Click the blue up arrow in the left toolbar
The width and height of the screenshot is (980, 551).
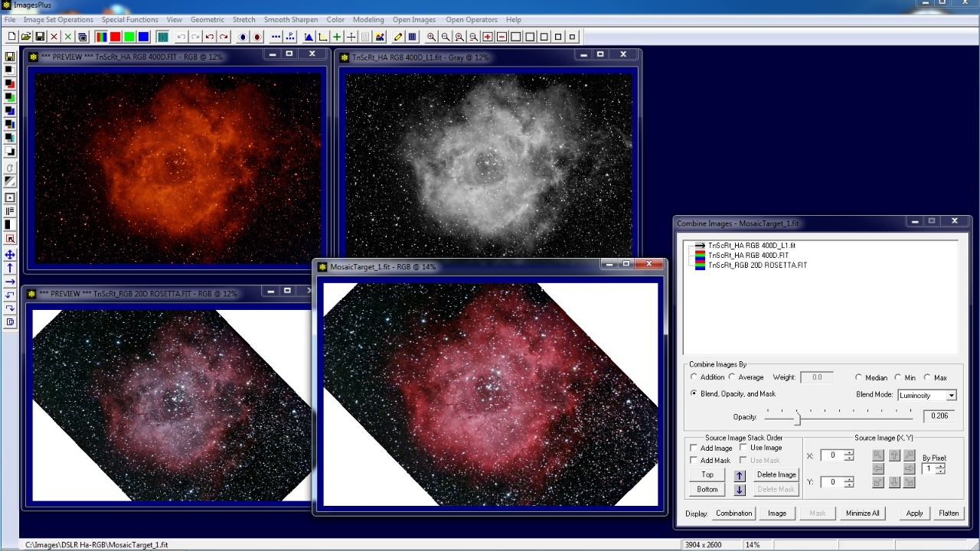10,268
